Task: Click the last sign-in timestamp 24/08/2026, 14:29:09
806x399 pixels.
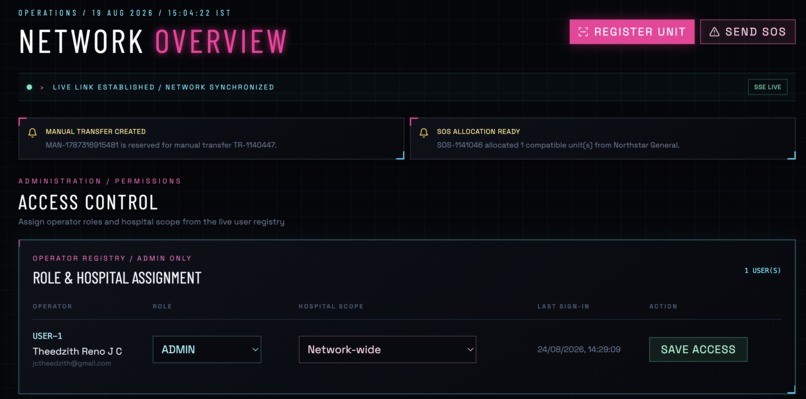Action: click(x=579, y=350)
